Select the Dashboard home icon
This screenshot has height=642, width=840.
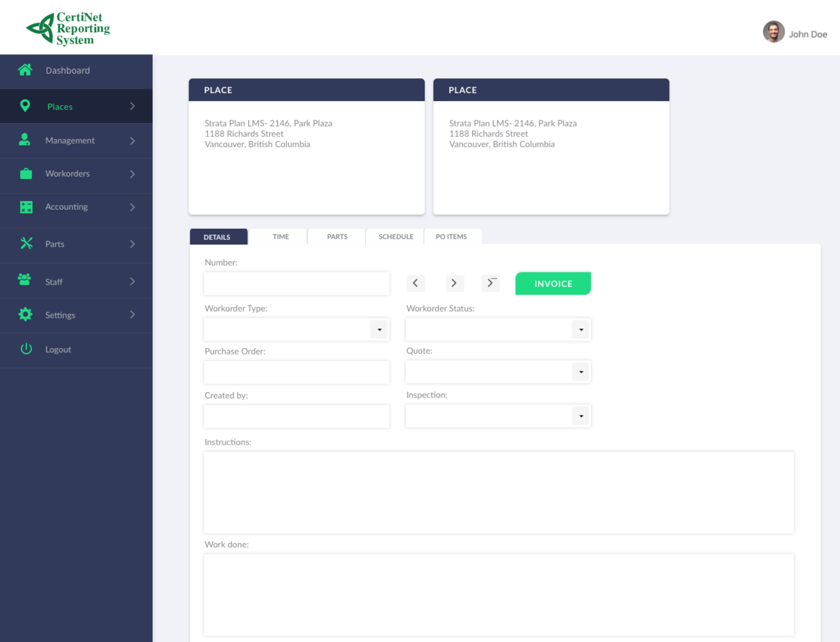[x=25, y=69]
